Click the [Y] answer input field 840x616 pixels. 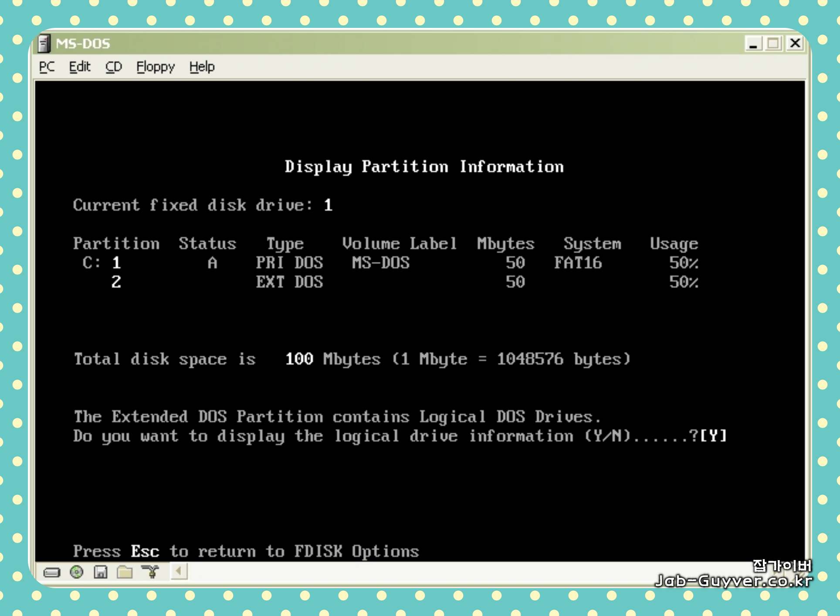(x=713, y=436)
